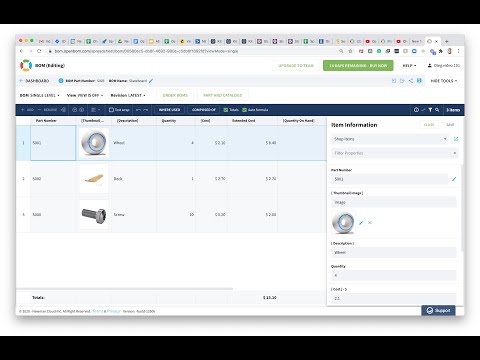Viewport: 480px width, 360px height.
Task: Click the OpenBOM logo
Action: click(x=26, y=65)
